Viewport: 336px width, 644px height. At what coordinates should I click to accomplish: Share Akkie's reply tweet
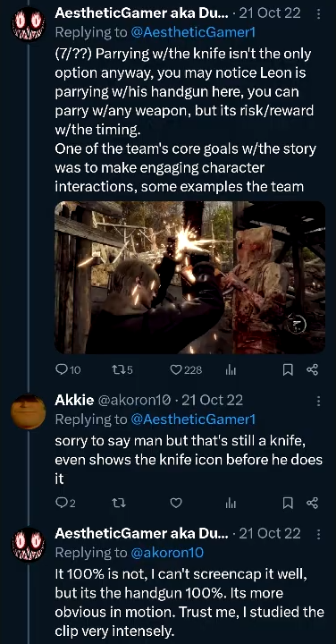click(x=312, y=503)
